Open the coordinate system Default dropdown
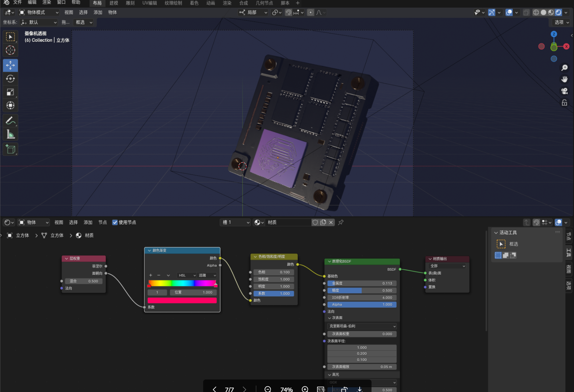The image size is (574, 392). tap(39, 22)
